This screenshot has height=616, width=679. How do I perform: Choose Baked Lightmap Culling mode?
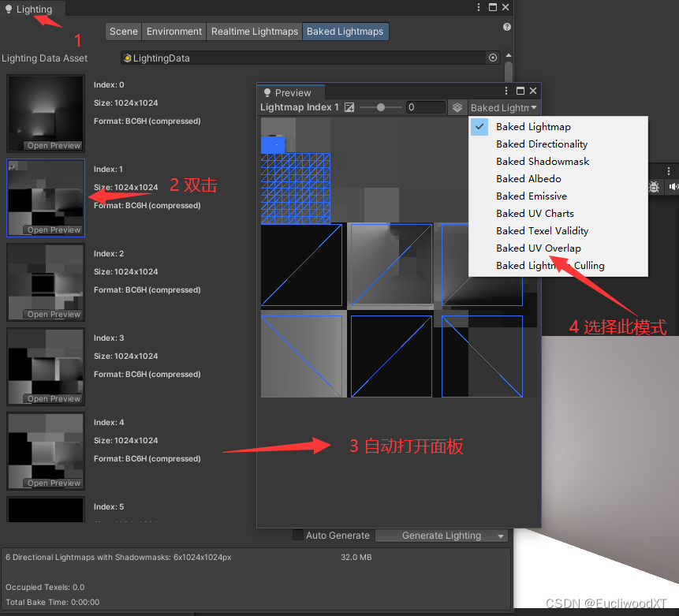click(558, 265)
